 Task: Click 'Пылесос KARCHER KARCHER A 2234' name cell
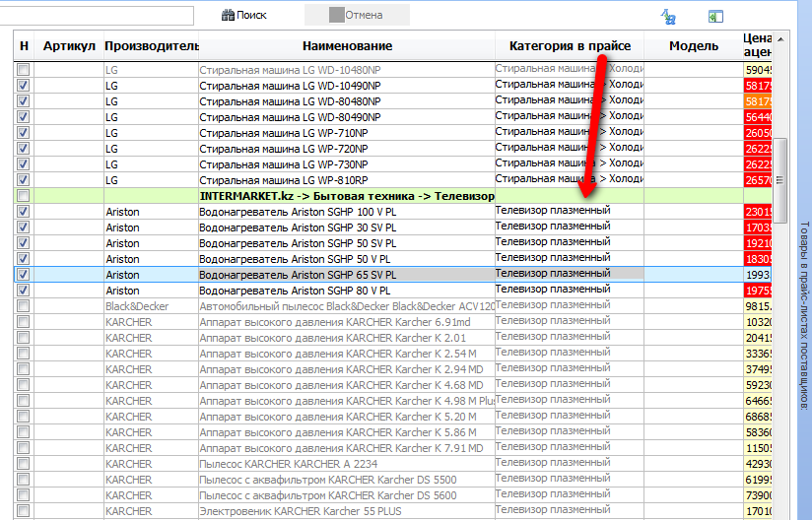pyautogui.click(x=347, y=464)
